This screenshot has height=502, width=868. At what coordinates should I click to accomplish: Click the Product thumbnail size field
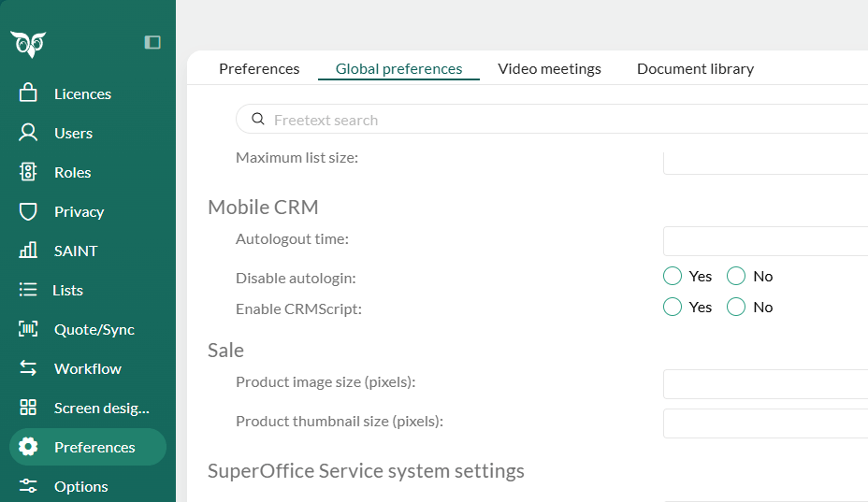click(766, 423)
